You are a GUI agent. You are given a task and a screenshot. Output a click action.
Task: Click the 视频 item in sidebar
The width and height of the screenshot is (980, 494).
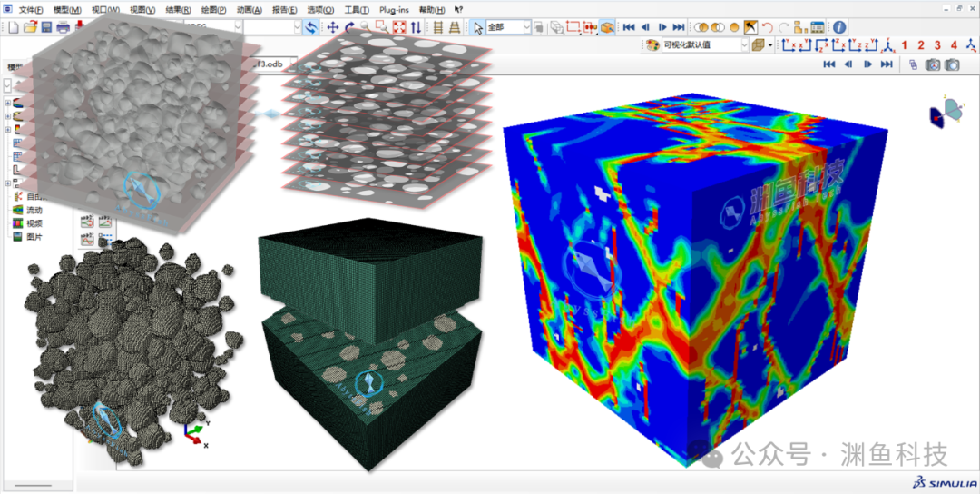click(x=34, y=224)
